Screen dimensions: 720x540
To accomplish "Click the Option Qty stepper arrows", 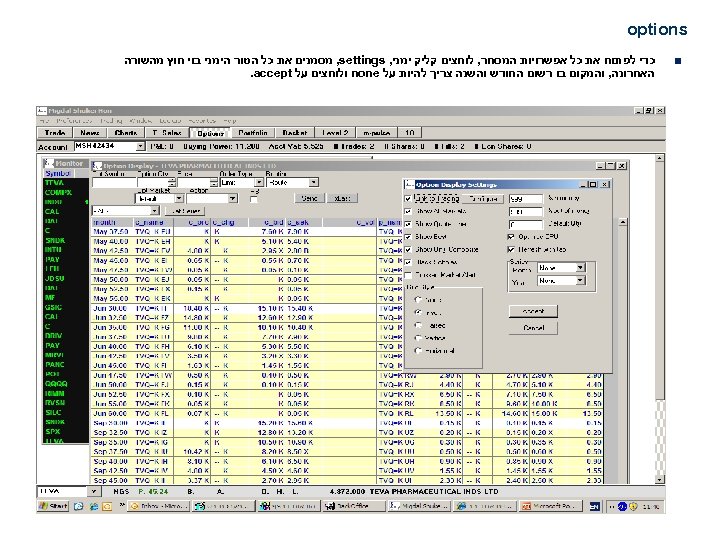I will tap(172, 182).
